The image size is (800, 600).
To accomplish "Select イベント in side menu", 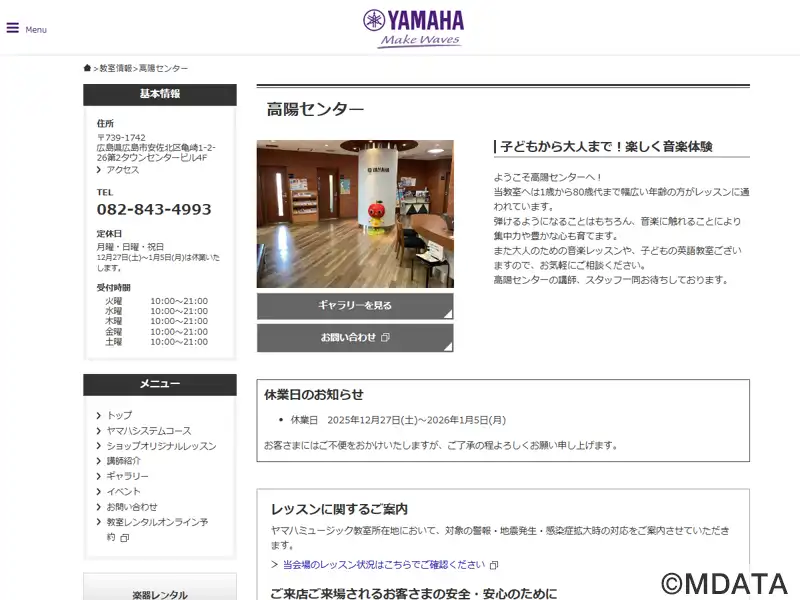I will [123, 492].
